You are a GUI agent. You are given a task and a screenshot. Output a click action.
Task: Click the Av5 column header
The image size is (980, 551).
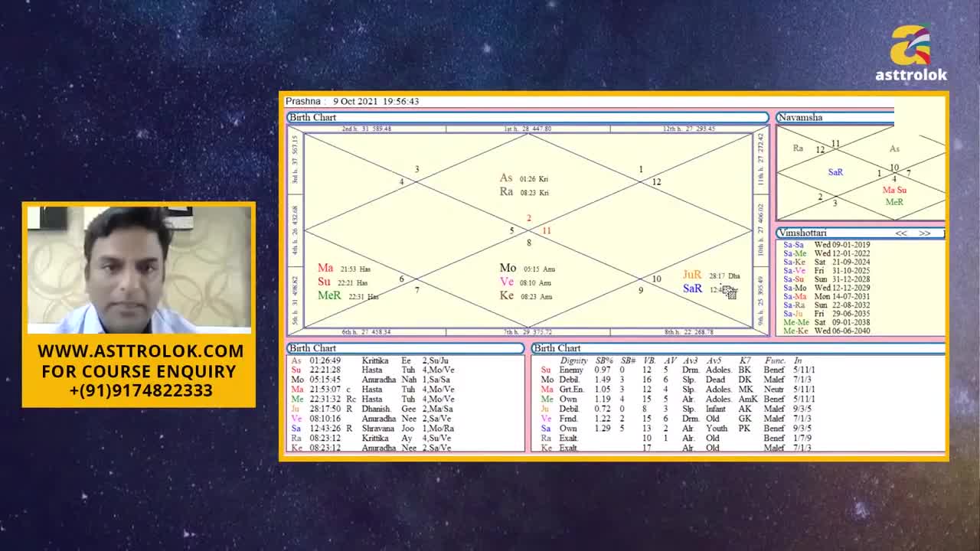714,360
